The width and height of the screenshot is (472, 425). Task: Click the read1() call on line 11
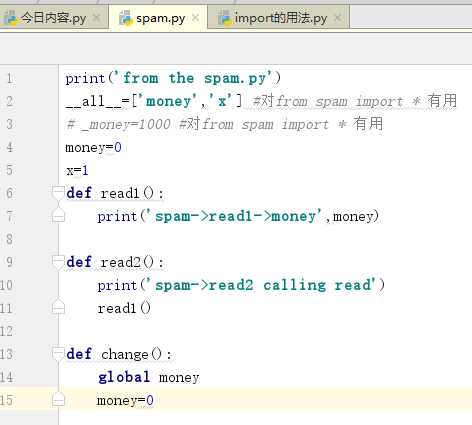click(124, 308)
